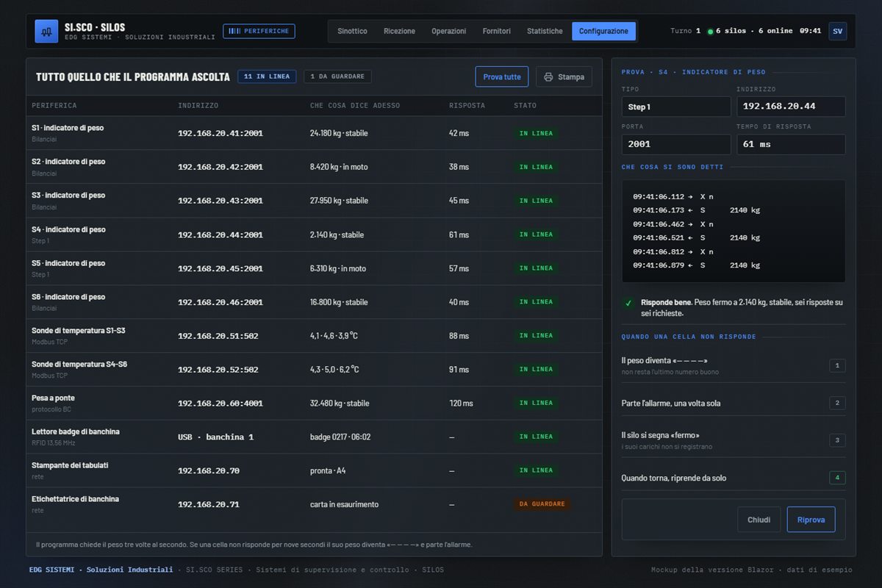Focus the Tipo field showing Step 1
This screenshot has height=588, width=882.
(676, 107)
